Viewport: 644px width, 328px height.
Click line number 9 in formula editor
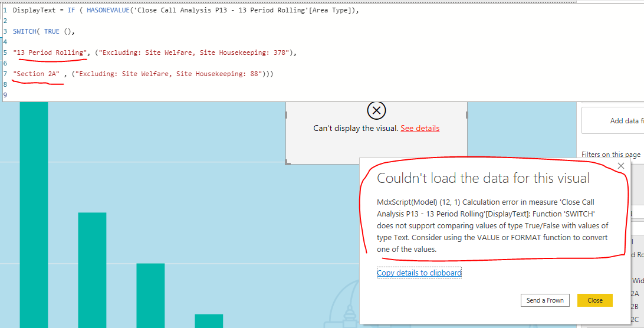[x=5, y=95]
